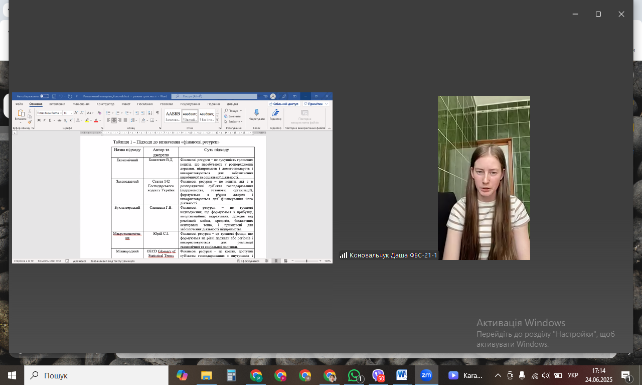
Task: Click the Word search box in the title bar
Action: [214, 96]
